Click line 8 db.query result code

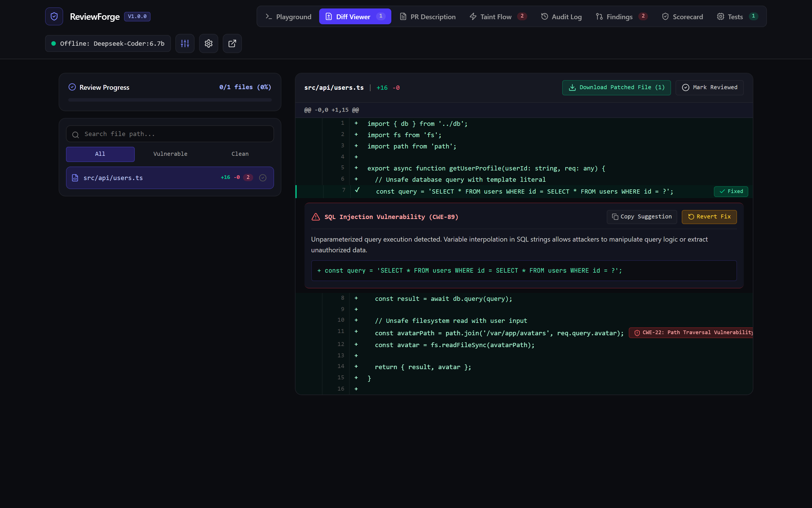pyautogui.click(x=443, y=299)
